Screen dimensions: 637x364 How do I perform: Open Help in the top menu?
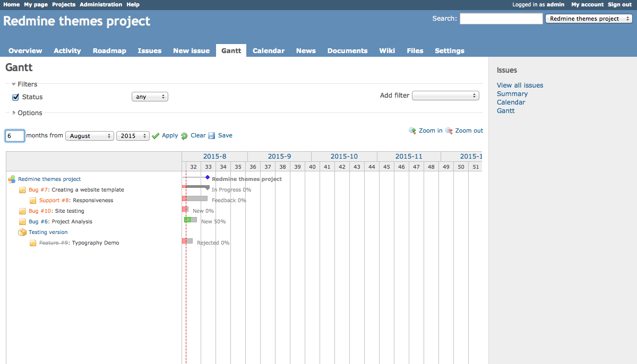pyautogui.click(x=133, y=4)
